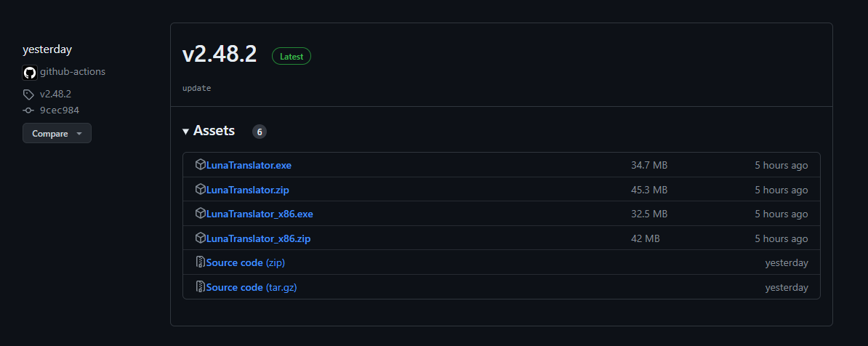Image resolution: width=868 pixels, height=346 pixels.
Task: Download LunaTranslator.exe
Action: [x=249, y=165]
